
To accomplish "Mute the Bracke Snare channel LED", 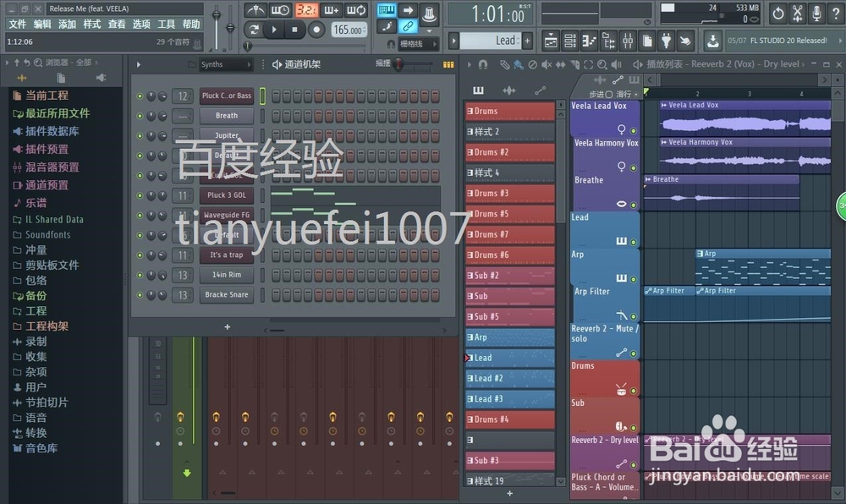I will (140, 295).
